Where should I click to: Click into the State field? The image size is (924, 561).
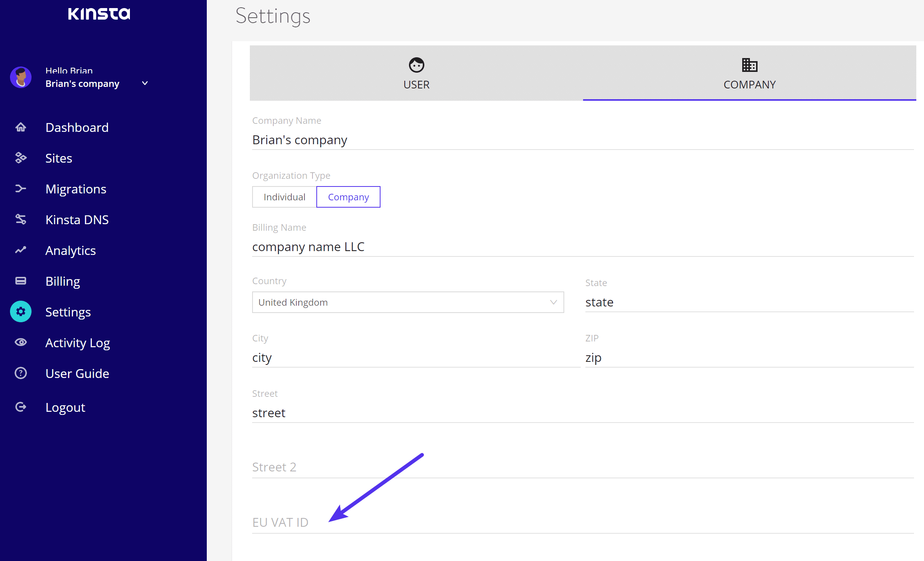coord(750,302)
